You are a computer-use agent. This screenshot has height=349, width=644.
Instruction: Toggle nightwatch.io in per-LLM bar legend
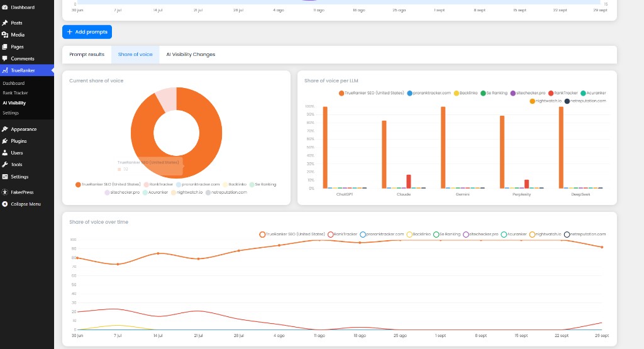pyautogui.click(x=545, y=101)
